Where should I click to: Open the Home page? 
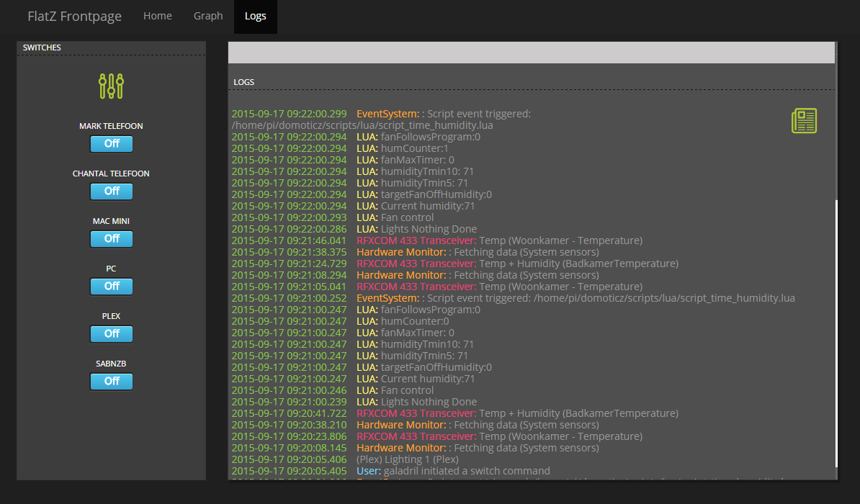tap(158, 16)
